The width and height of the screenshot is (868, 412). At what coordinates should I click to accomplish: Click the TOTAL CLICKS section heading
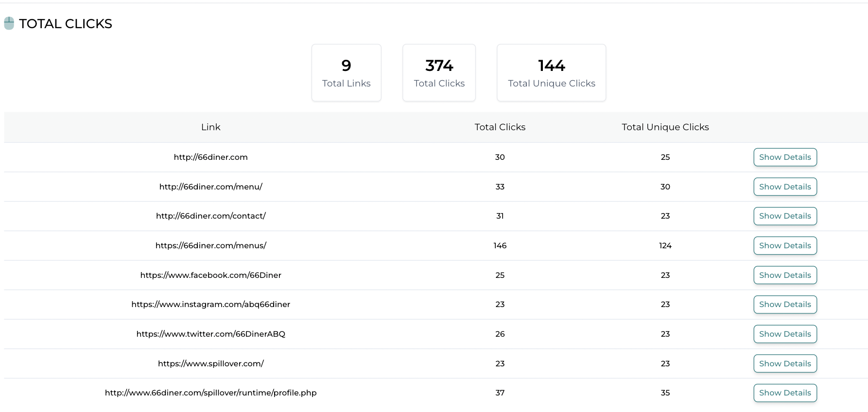tap(66, 23)
